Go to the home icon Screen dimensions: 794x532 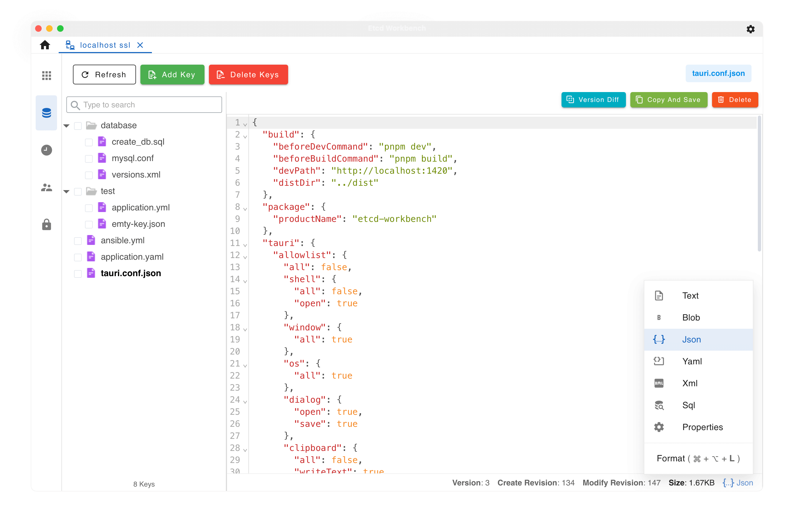point(45,45)
